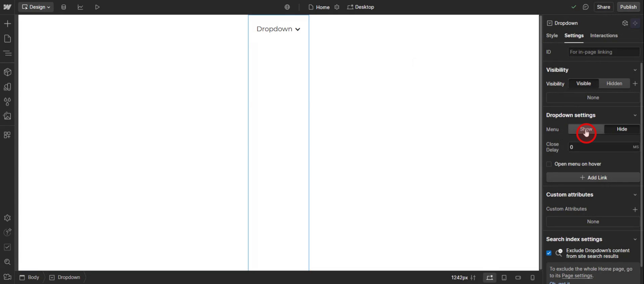This screenshot has width=644, height=284.
Task: Click the ID in-page linking field
Action: [x=603, y=52]
